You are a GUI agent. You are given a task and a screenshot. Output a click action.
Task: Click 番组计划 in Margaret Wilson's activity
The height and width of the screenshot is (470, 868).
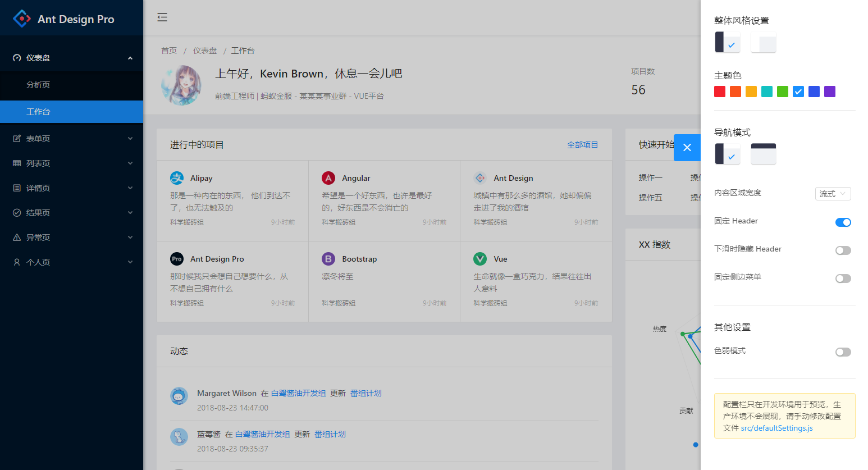click(366, 393)
